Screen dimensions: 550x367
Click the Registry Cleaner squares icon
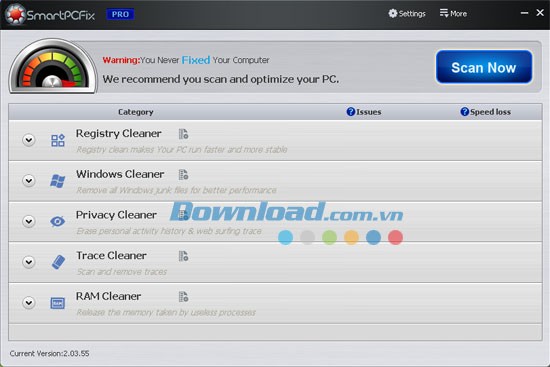click(x=58, y=140)
